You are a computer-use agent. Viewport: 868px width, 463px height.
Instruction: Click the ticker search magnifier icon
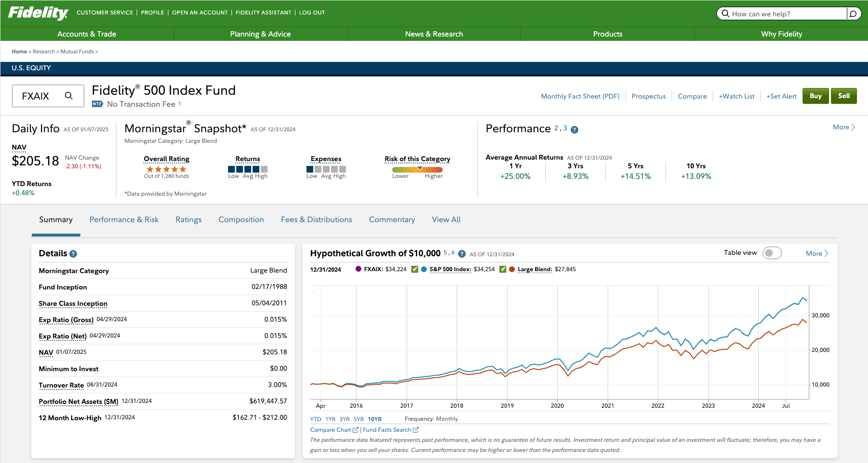click(69, 96)
